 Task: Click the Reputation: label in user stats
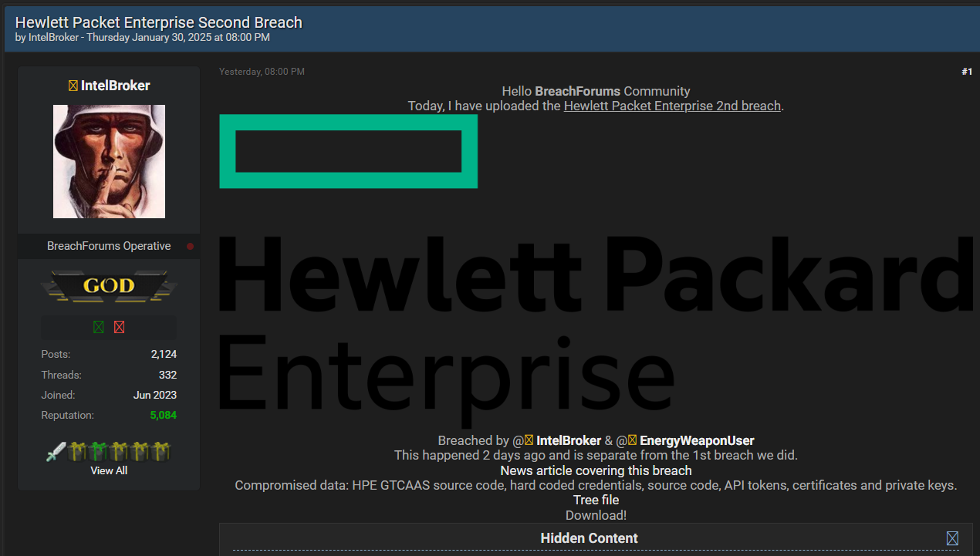tap(68, 415)
